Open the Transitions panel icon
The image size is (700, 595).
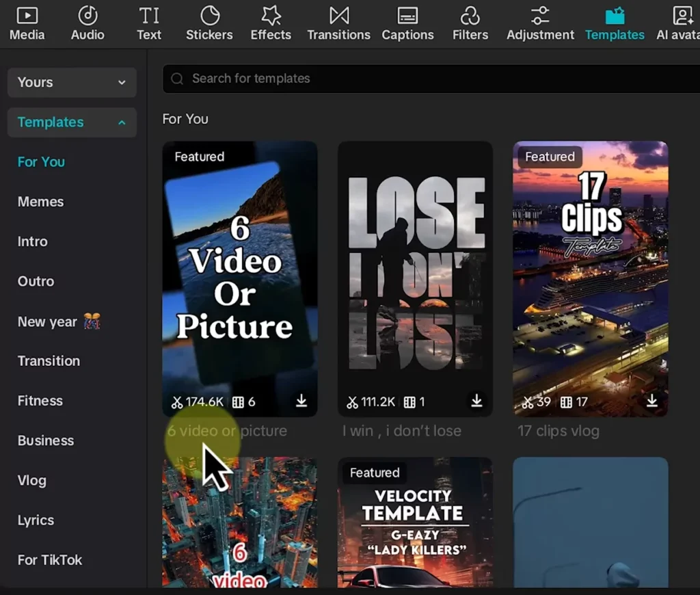(338, 16)
